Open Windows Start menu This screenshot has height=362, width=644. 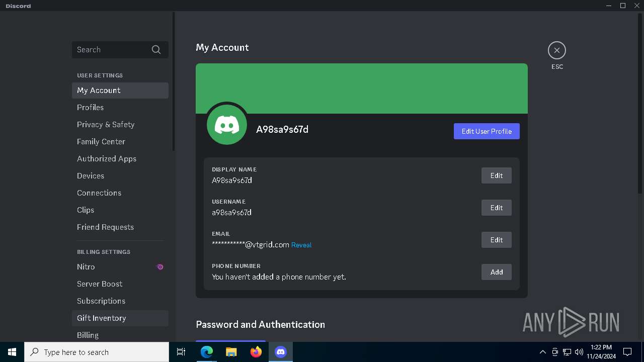12,352
